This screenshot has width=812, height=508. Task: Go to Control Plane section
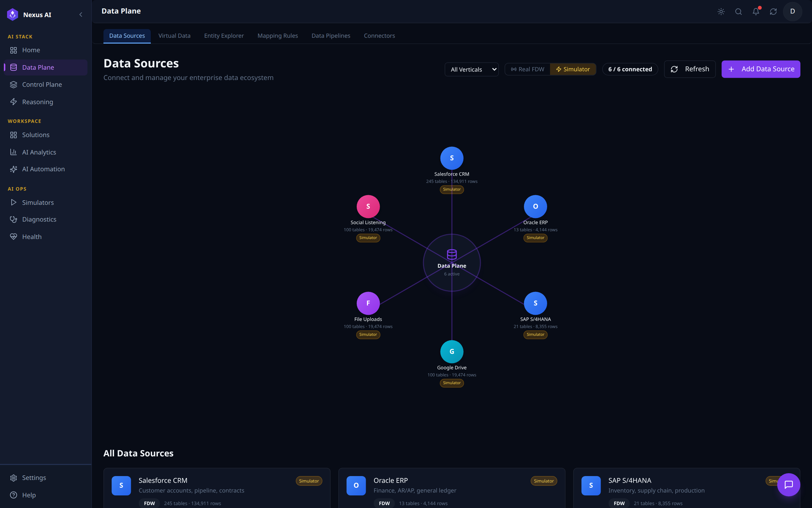click(46, 84)
